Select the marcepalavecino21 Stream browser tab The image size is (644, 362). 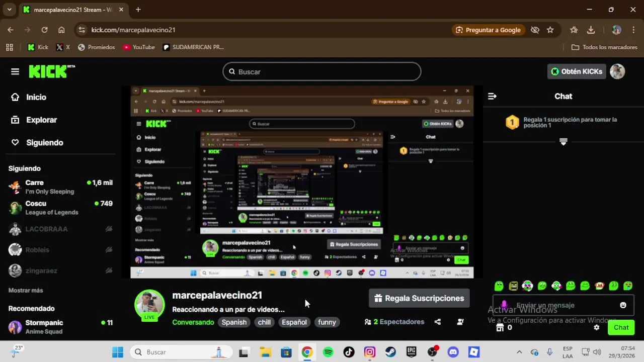[73, 10]
